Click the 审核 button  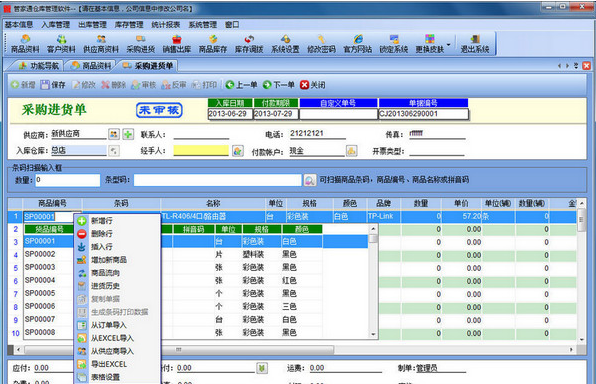144,85
